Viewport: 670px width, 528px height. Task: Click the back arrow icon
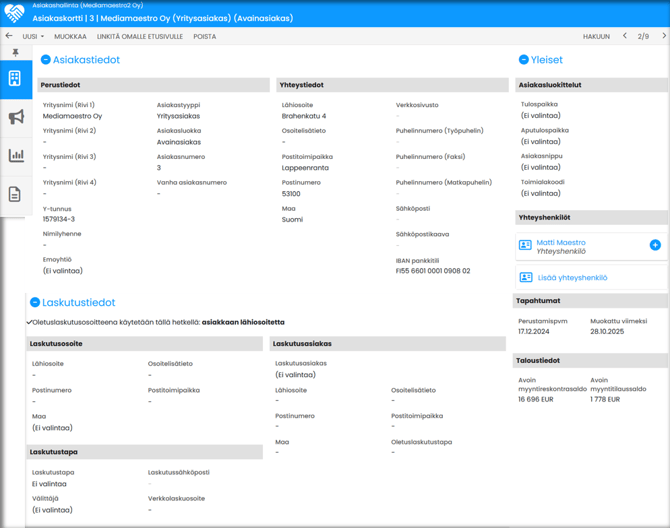[9, 36]
